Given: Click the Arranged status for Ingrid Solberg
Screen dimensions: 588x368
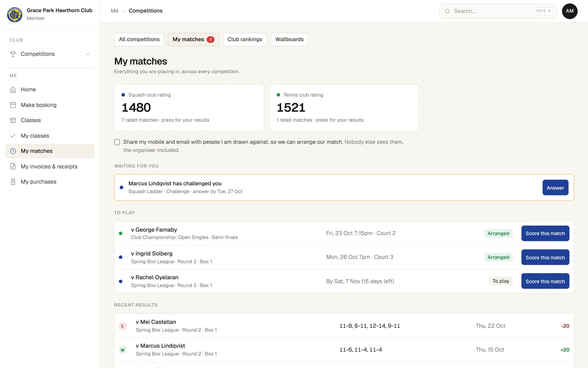Looking at the screenshot, I should tap(498, 257).
